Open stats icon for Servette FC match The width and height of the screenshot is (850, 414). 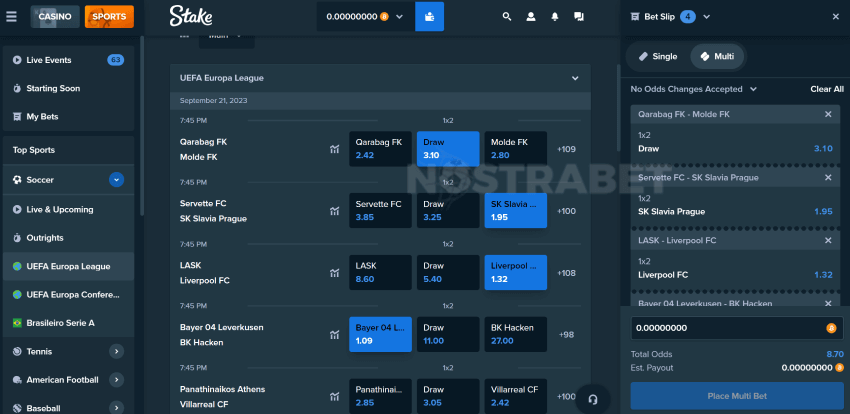[x=334, y=211]
